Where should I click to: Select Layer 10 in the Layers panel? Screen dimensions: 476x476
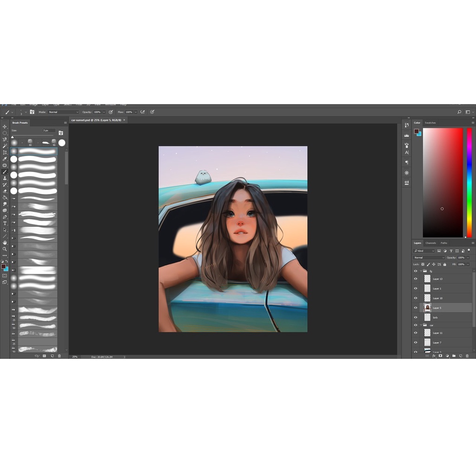click(446, 298)
